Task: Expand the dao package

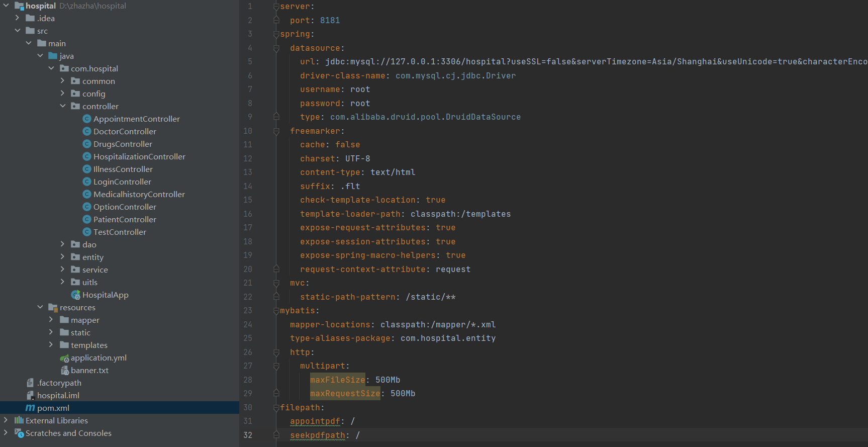Action: tap(63, 244)
